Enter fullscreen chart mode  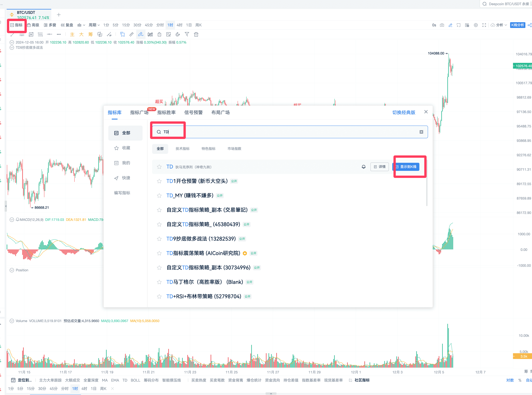tap(484, 25)
